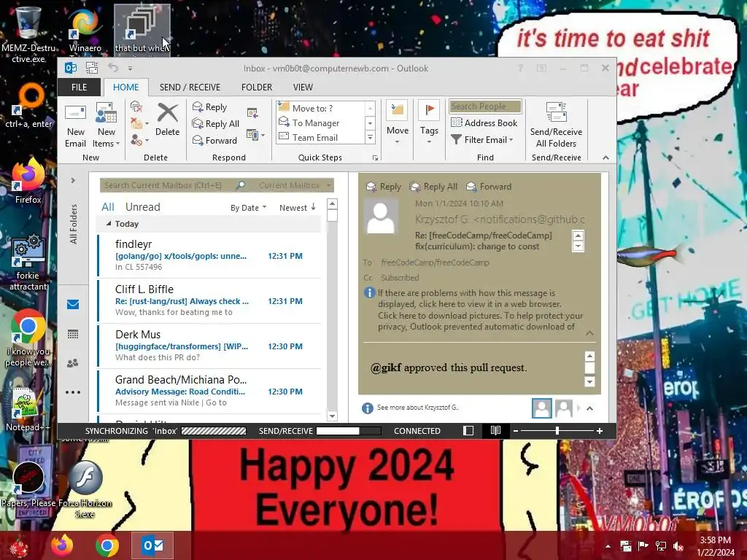Viewport: 747px width, 560px height.
Task: Switch to SEND / RECEIVE tab
Action: click(x=190, y=87)
